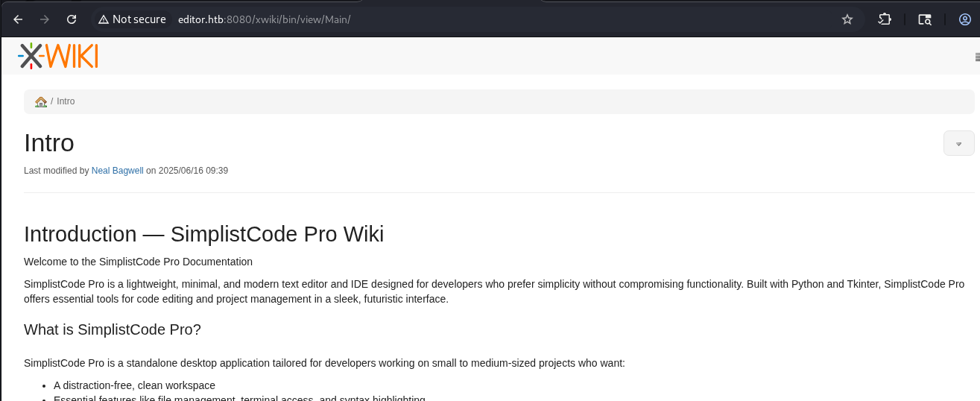This screenshot has height=401, width=980.
Task: Select the Intro breadcrumb item
Action: [x=66, y=101]
